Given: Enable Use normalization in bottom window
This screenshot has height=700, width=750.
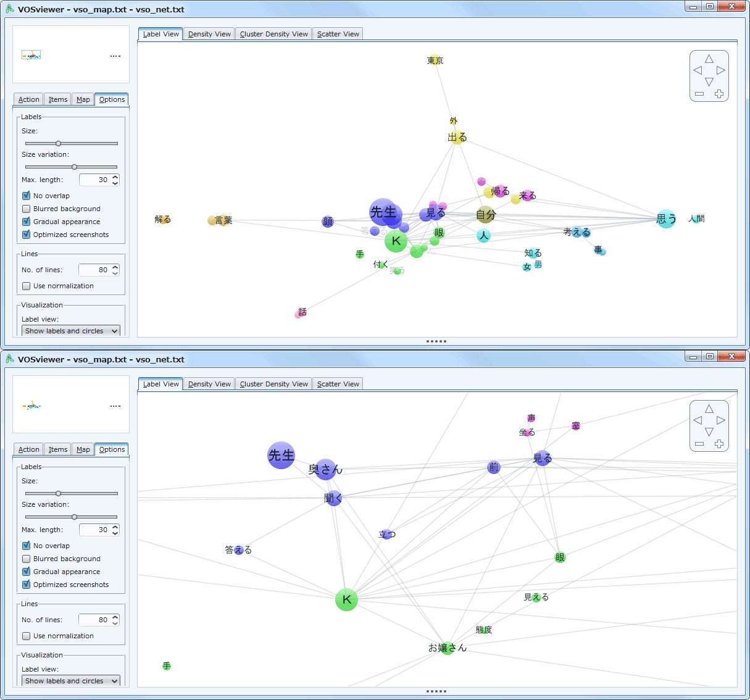Looking at the screenshot, I should 26,636.
